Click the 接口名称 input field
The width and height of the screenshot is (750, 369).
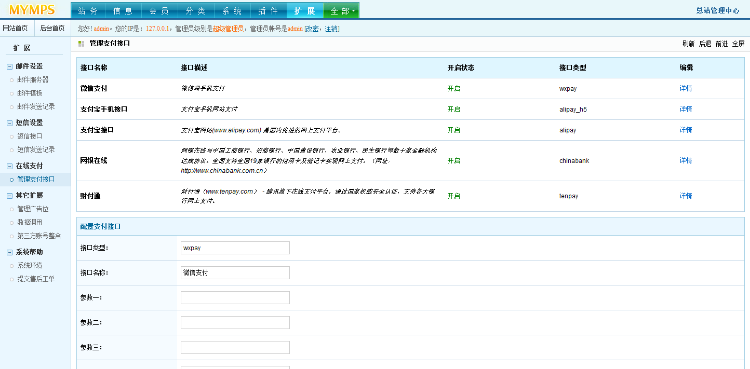tap(235, 272)
